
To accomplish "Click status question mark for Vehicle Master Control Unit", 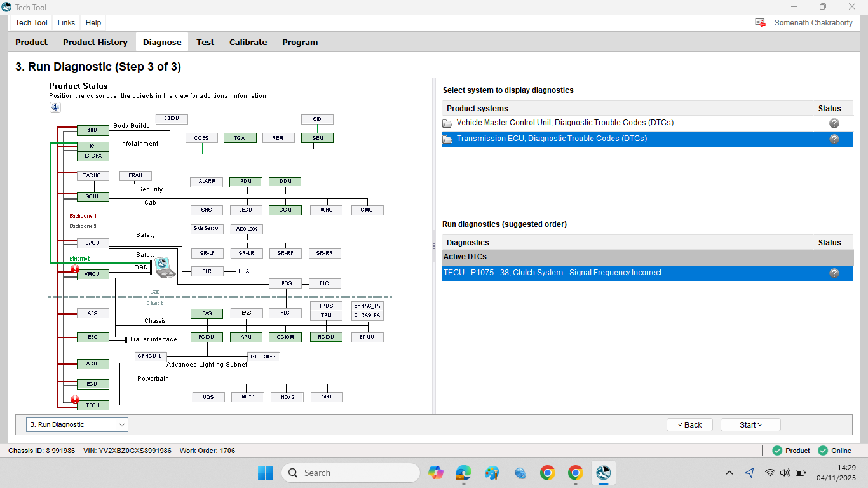I will (834, 123).
